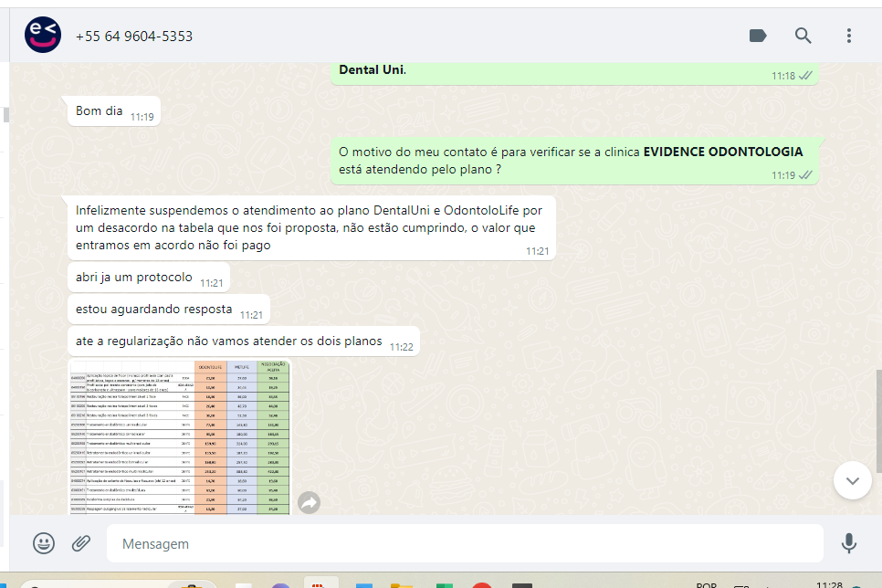Click 'ate a regularização não vamos atender' message
Viewport: 882px width, 588px height.
[x=244, y=341]
